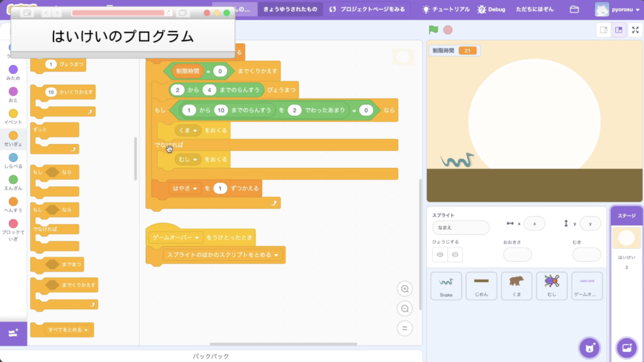
Task: Open the add extension button
Action: 14,332
